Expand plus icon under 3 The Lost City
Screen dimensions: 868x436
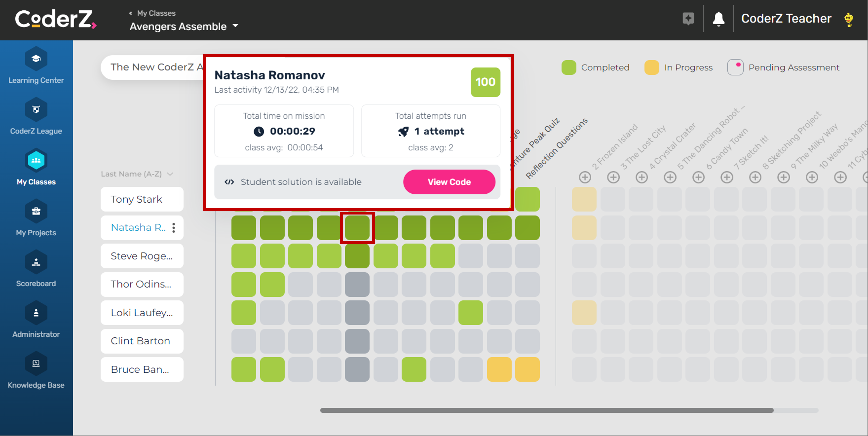click(613, 177)
